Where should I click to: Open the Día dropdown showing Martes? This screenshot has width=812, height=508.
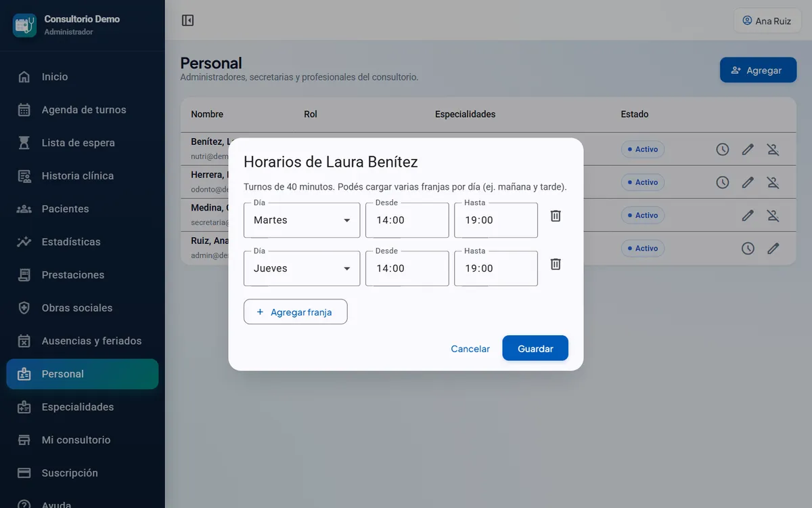click(x=302, y=220)
